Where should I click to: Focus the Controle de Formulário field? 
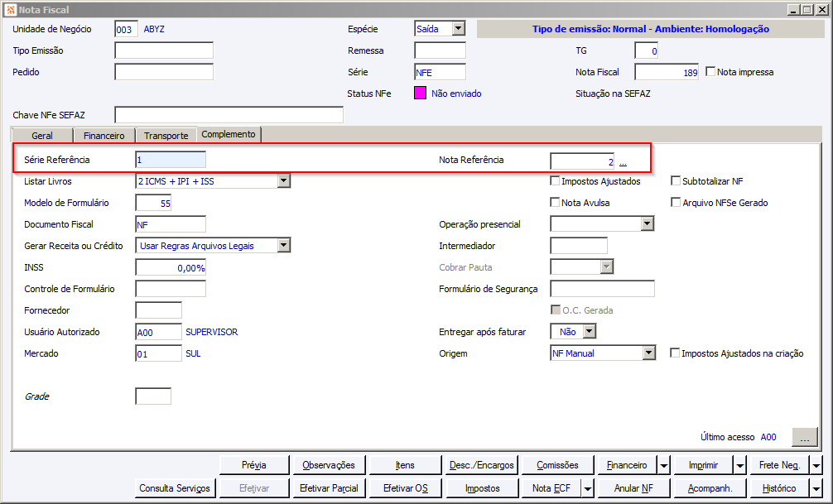point(171,288)
